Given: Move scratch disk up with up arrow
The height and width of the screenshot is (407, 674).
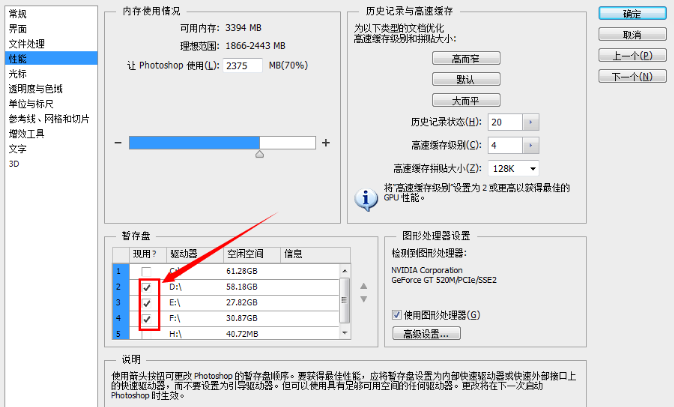Looking at the screenshot, I should (361, 285).
